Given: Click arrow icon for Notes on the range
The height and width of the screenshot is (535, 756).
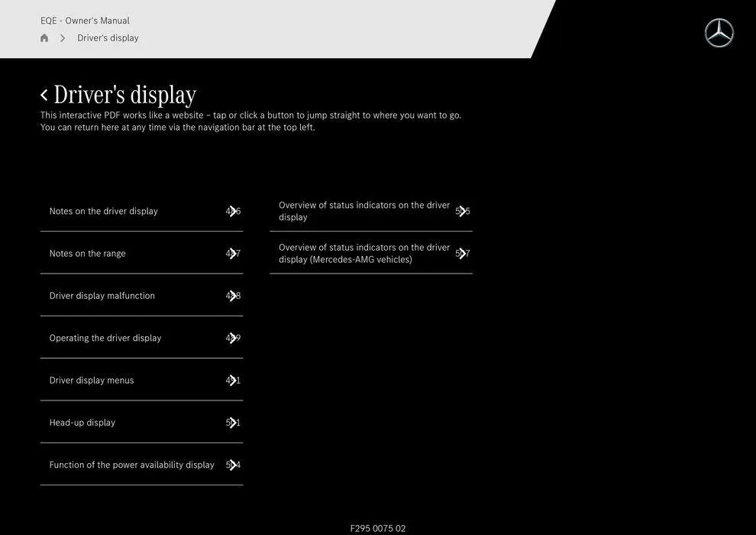Looking at the screenshot, I should tap(233, 254).
